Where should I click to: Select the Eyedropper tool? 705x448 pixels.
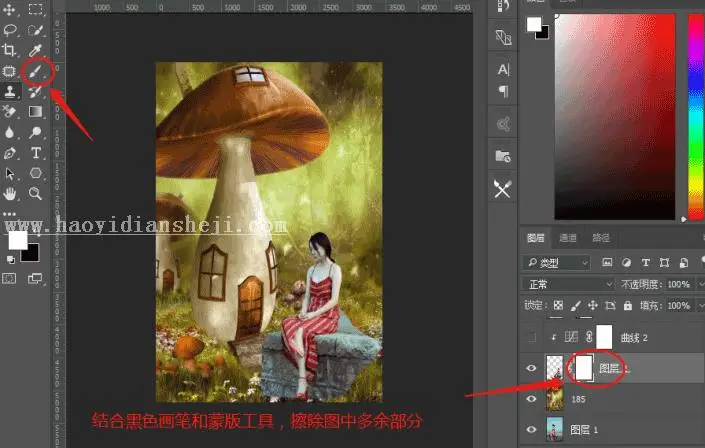[x=35, y=50]
